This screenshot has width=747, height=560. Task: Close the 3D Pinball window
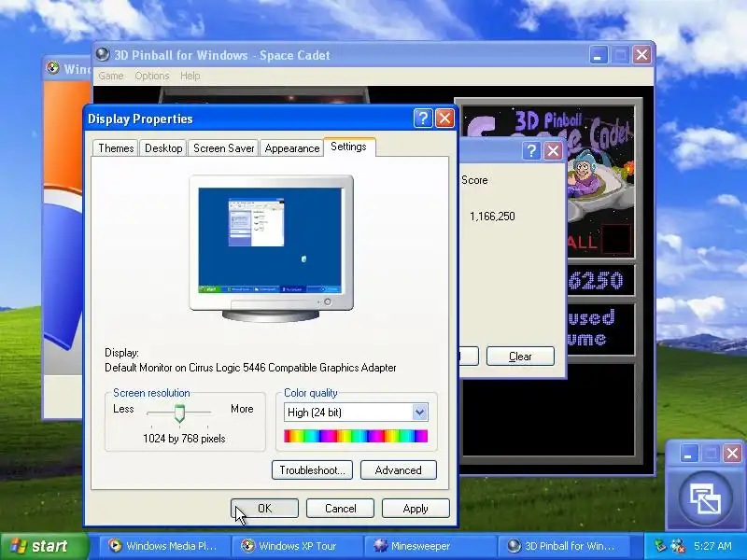641,55
